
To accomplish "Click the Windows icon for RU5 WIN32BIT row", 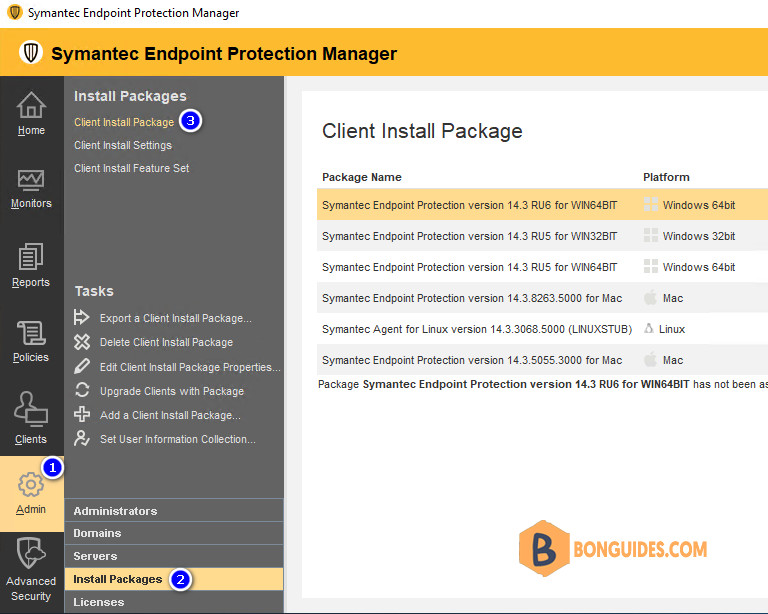I will (650, 236).
